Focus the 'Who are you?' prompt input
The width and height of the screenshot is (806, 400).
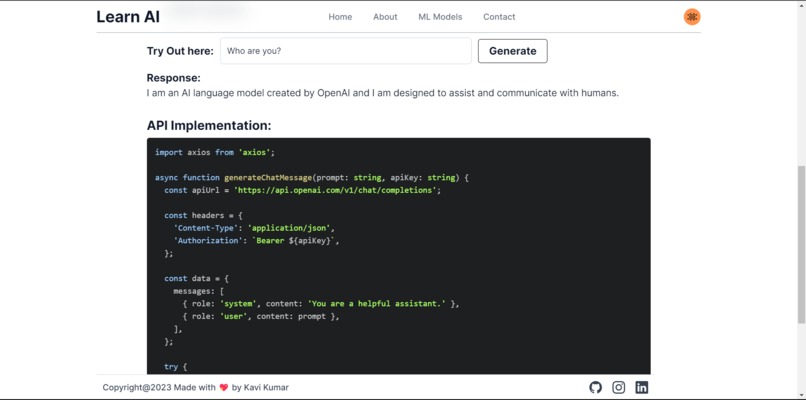click(x=346, y=51)
